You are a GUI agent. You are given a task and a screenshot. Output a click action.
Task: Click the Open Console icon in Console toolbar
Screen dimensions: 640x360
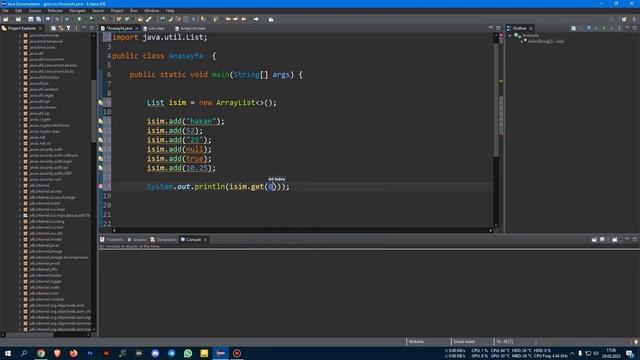(614, 240)
